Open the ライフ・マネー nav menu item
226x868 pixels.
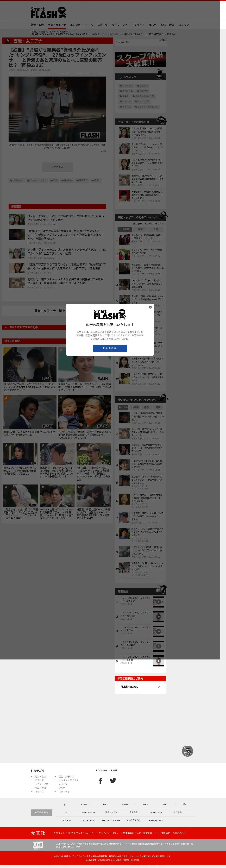coord(121,25)
